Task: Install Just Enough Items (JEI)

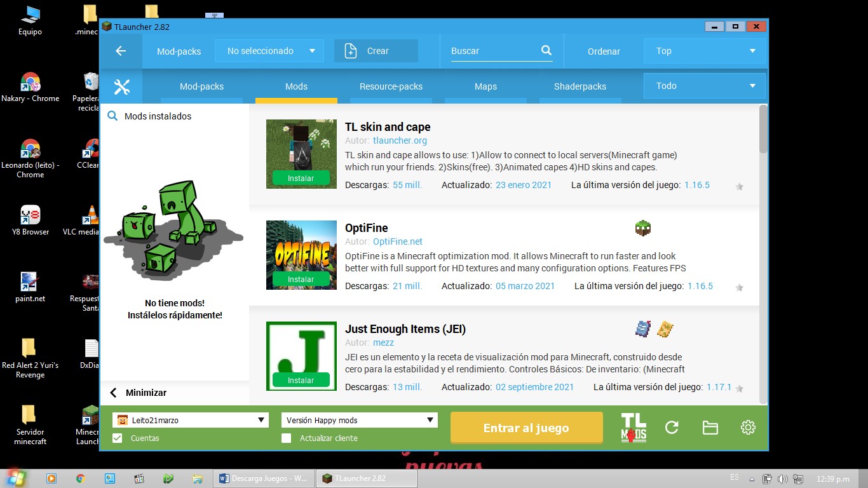Action: pyautogui.click(x=301, y=381)
